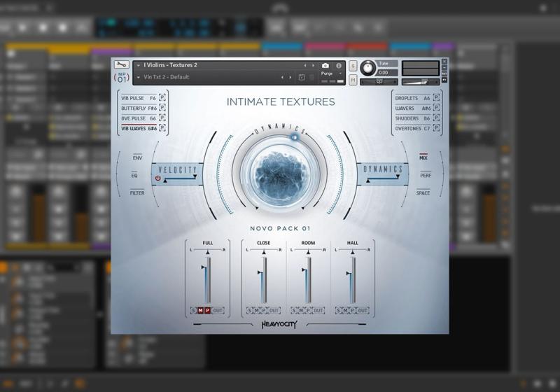Screen dimensions: 560x392
Task: Select the WAVERS A#6 articulation
Action: (412, 108)
